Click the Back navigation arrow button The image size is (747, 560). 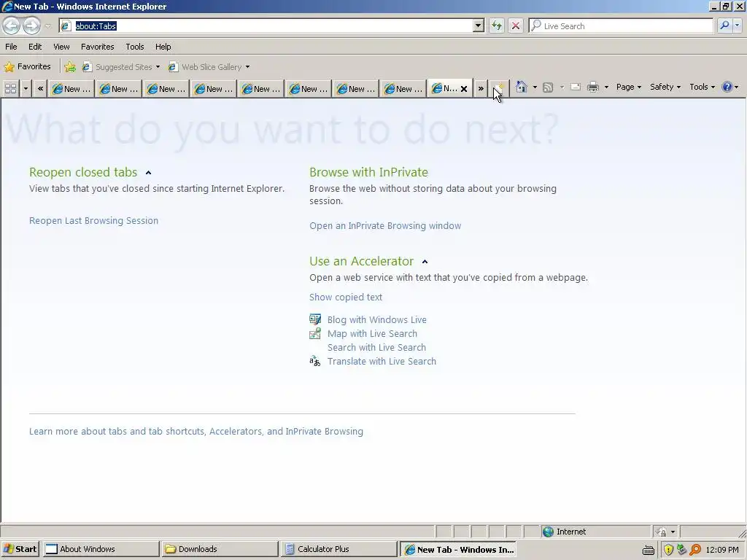[x=12, y=26]
